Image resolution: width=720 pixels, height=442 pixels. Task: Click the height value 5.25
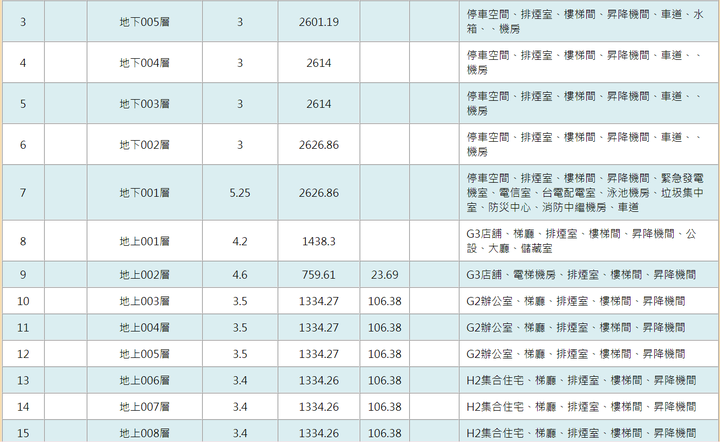pos(240,193)
